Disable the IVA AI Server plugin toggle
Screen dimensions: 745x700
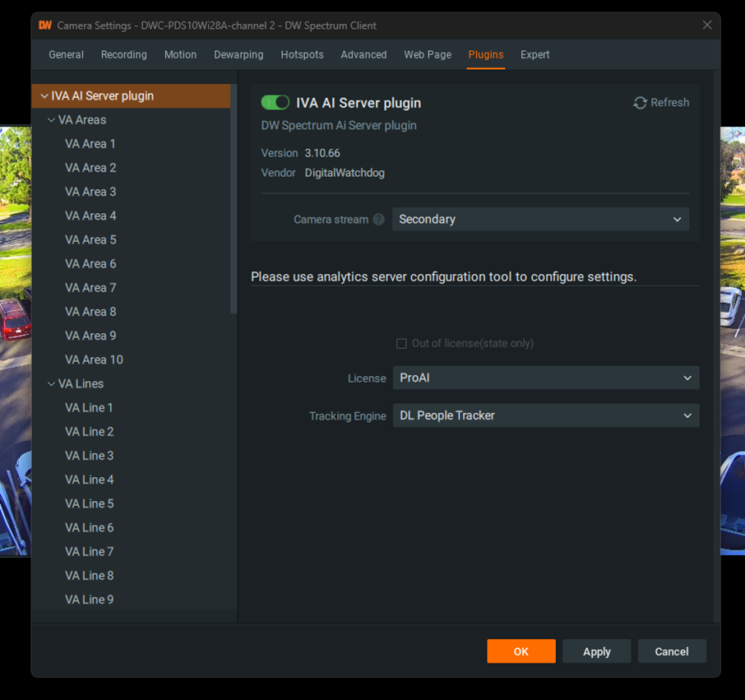275,102
